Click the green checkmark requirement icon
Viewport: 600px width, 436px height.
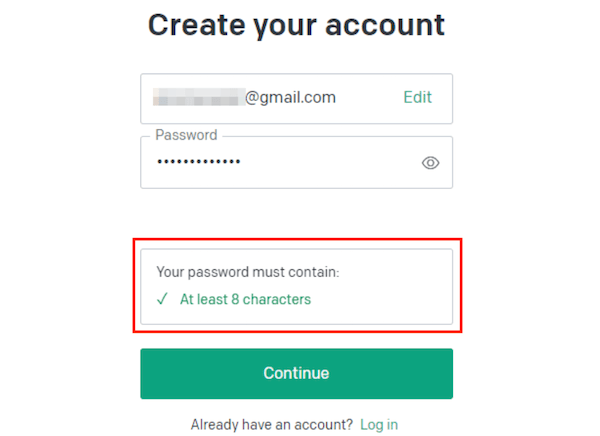162,299
